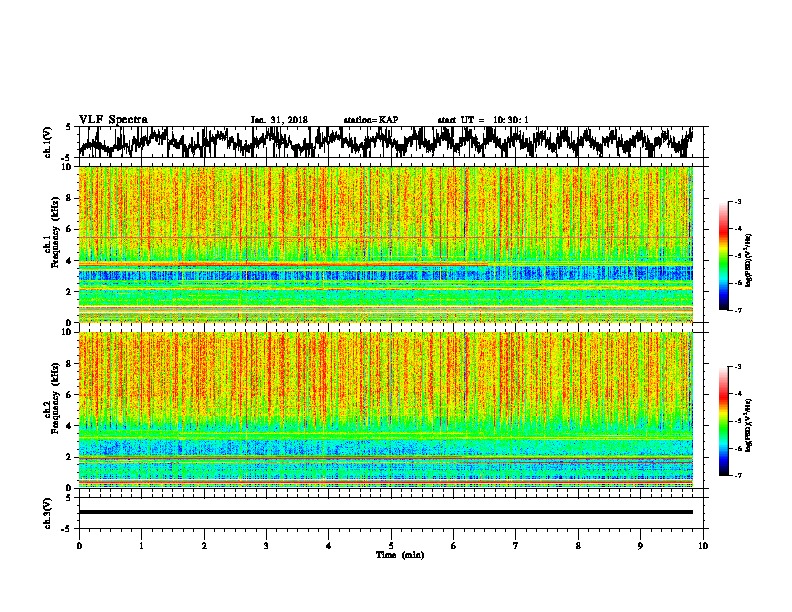Image resolution: width=792 pixels, height=612 pixels.
Task: Click the "6" tick on ch.2 frequency axis
Action: [69, 394]
